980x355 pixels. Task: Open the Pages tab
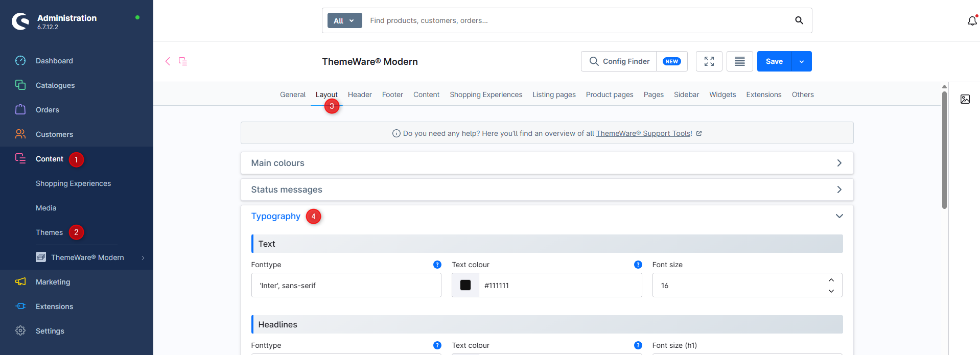click(x=654, y=94)
